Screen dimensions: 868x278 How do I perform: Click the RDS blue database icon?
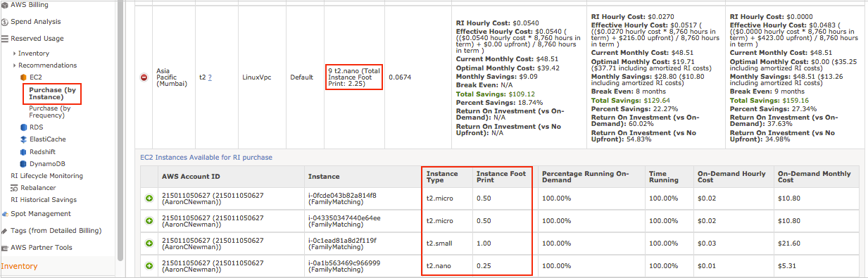click(23, 127)
